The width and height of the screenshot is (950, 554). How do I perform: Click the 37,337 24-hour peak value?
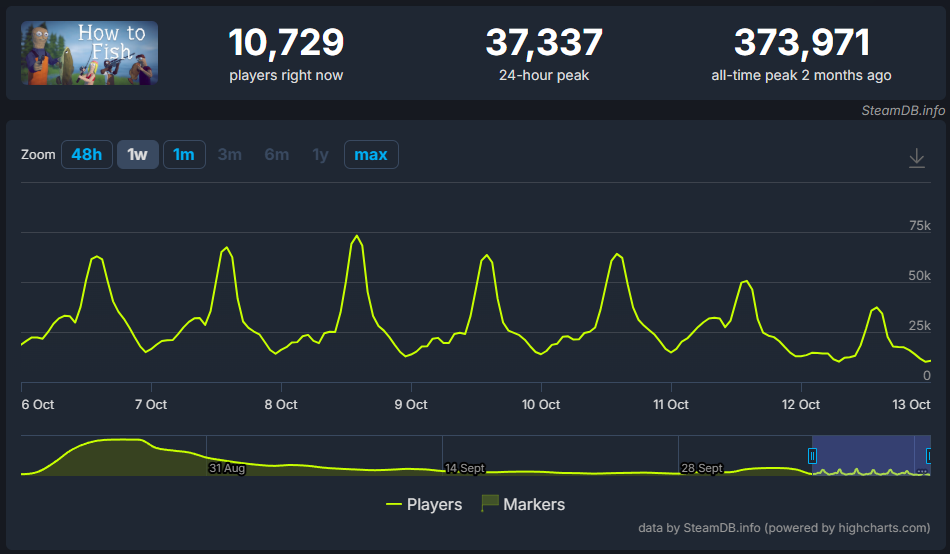544,42
